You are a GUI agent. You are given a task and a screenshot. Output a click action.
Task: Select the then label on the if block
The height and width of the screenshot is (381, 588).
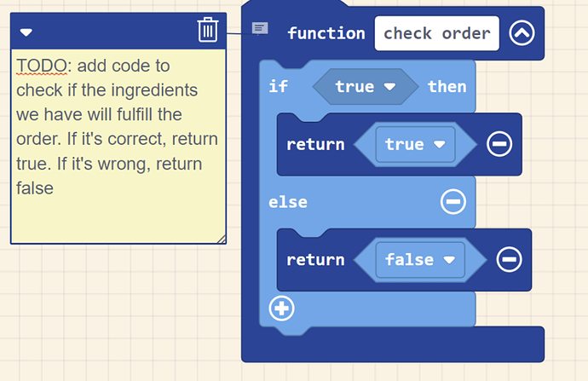tap(447, 87)
